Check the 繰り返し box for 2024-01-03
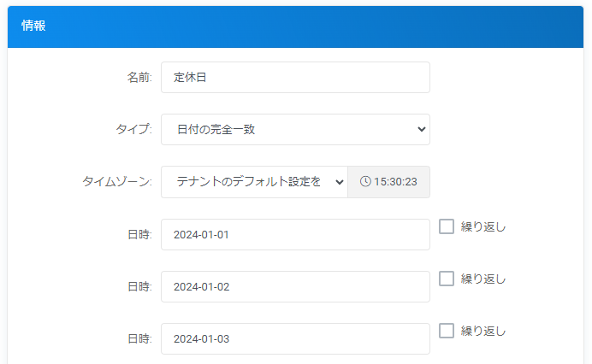 [x=447, y=331]
